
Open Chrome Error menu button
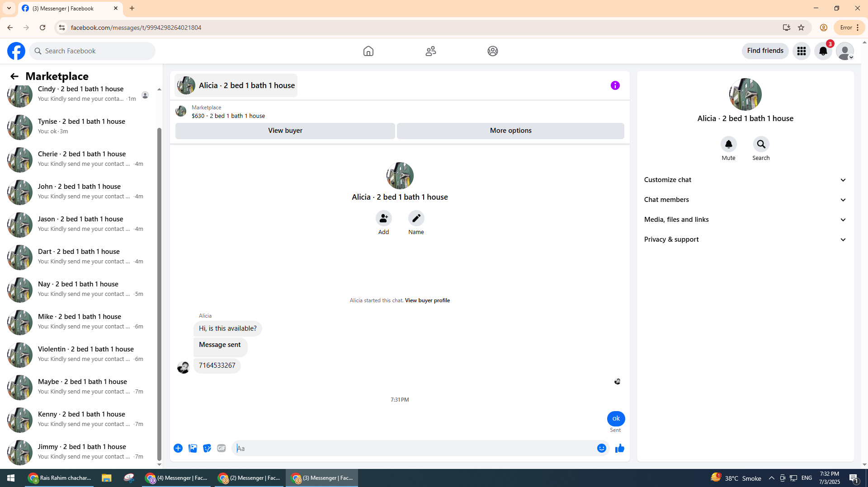coord(849,28)
